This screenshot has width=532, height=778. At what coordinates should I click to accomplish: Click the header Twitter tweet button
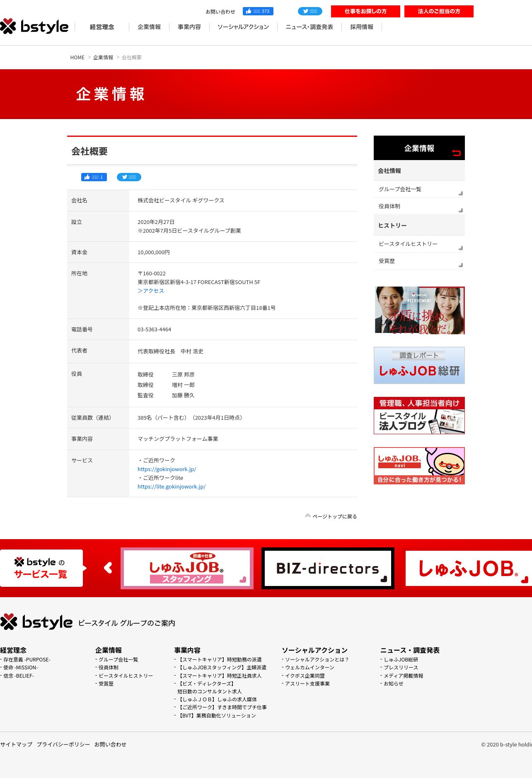[x=310, y=11]
